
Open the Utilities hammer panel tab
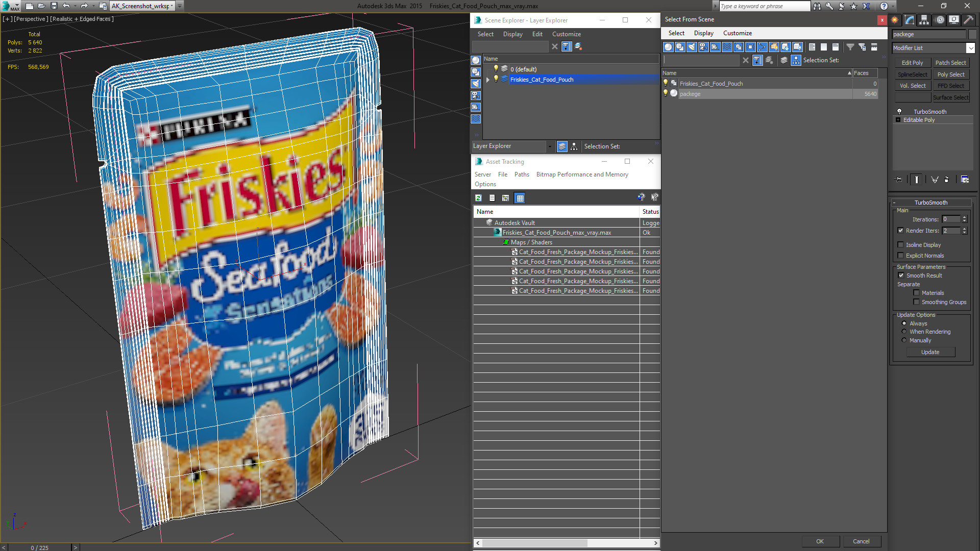[968, 20]
